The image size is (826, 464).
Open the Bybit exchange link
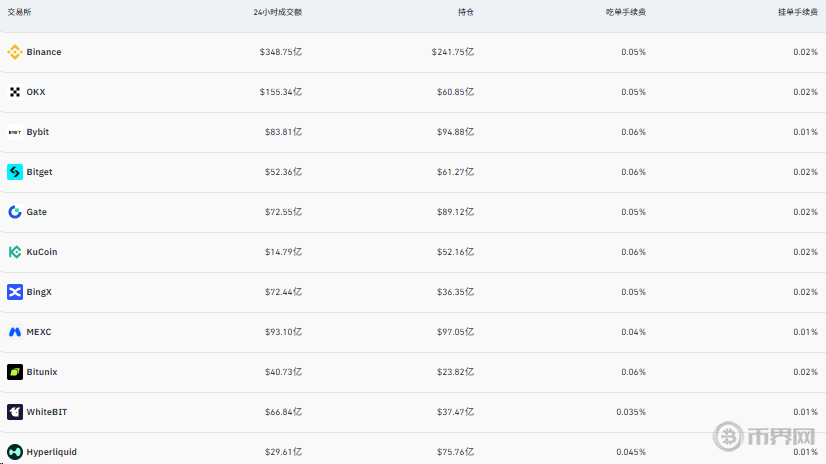point(37,132)
